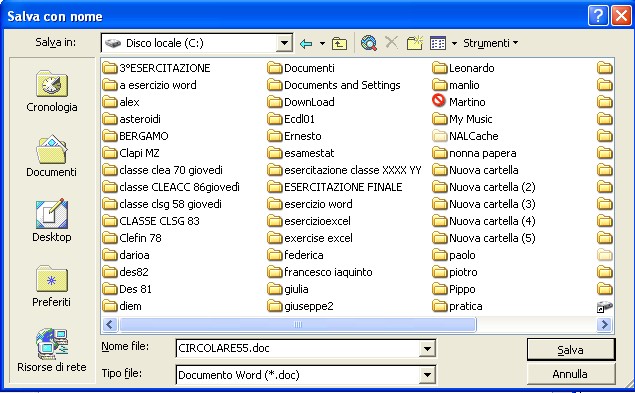Select the Ernesto folder

pos(294,136)
